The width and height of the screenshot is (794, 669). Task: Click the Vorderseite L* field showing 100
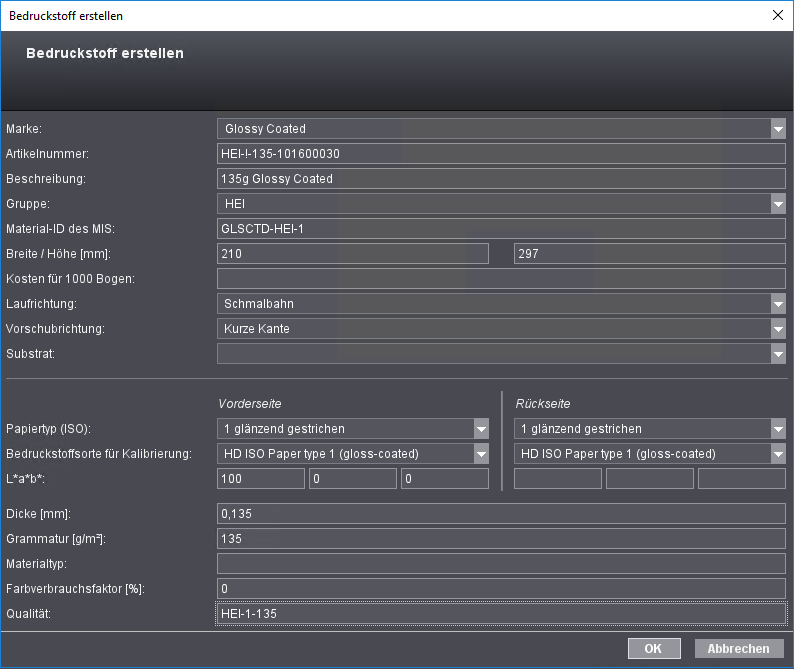point(261,479)
